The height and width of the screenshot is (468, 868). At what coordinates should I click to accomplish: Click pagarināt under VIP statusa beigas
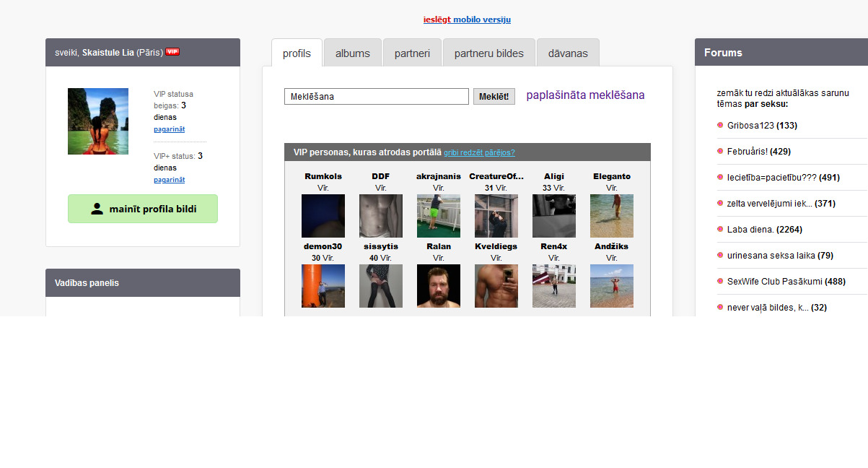click(x=169, y=129)
